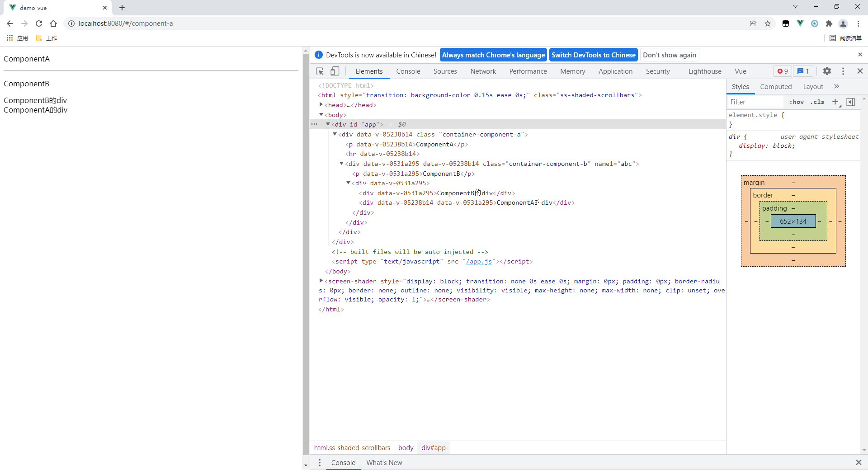868x470 pixels.
Task: Open the Chrome profile avatar
Action: [843, 23]
